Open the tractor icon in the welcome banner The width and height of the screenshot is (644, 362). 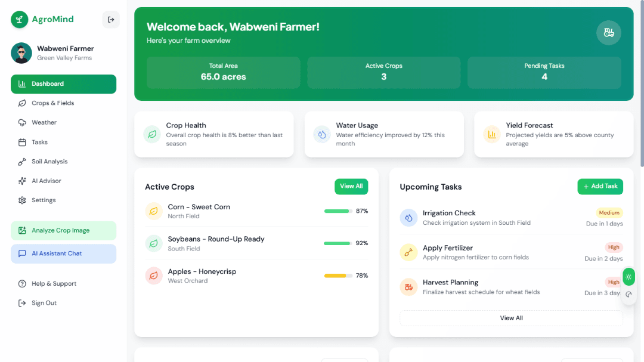click(x=608, y=33)
